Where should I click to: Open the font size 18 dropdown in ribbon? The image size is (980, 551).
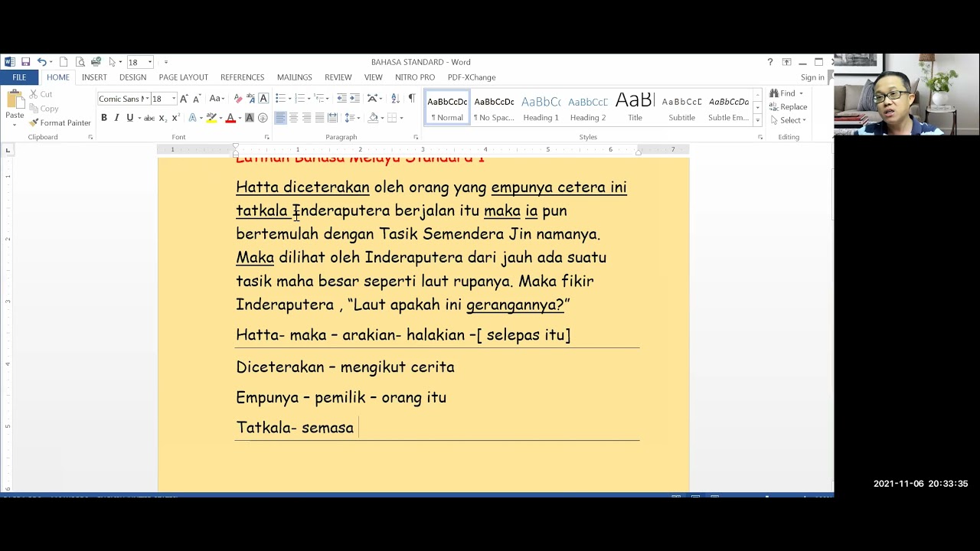click(174, 99)
